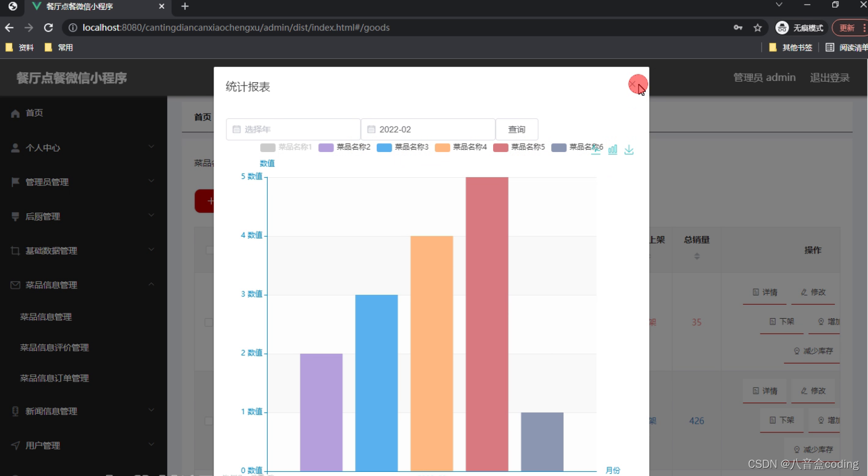This screenshot has height=476, width=868.
Task: Toggle 菜品名称6 legend series
Action: pos(577,147)
